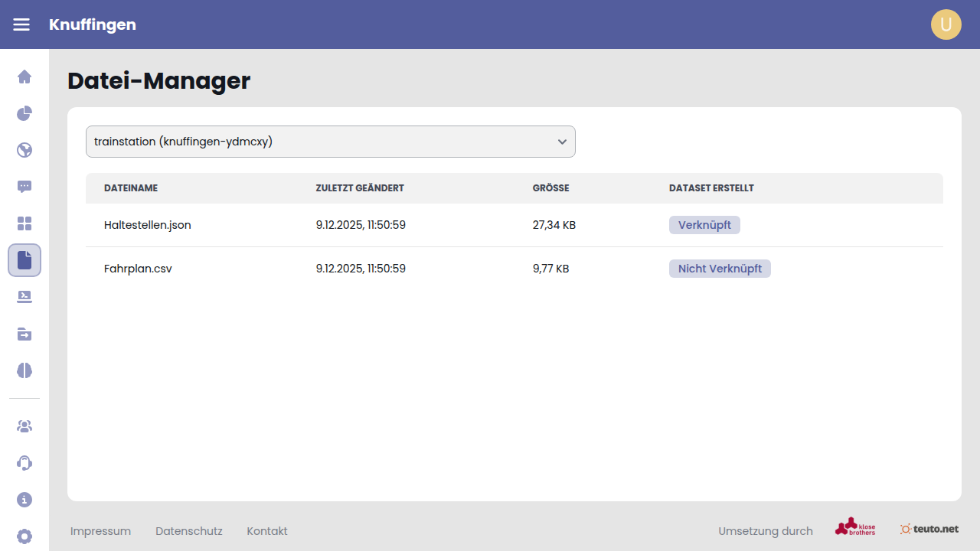980x551 pixels.
Task: Open the chat bubble icon
Action: point(24,187)
